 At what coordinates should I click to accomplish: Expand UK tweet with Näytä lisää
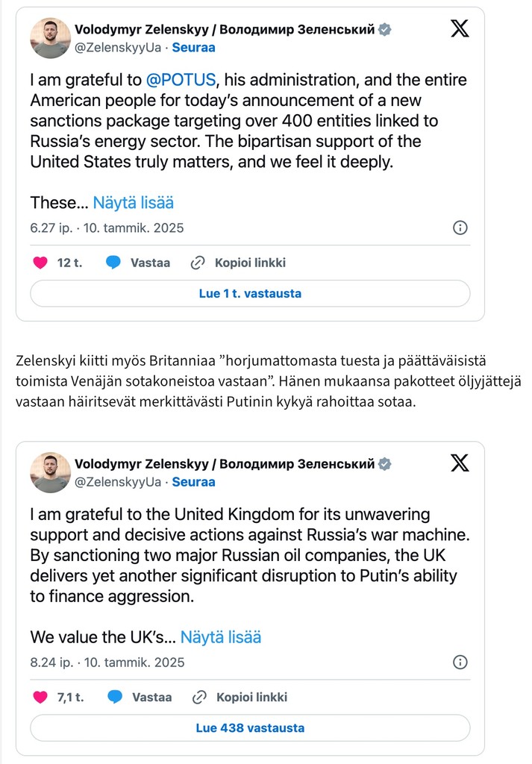(x=221, y=637)
